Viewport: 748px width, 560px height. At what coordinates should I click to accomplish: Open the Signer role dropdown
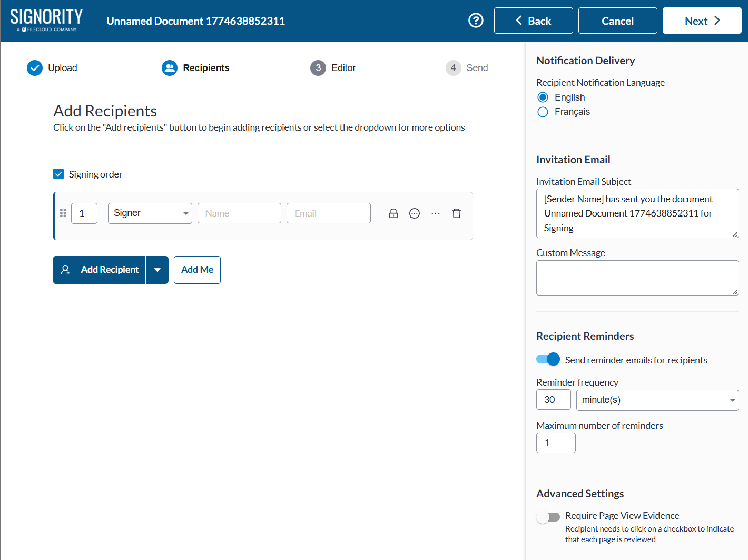[150, 213]
